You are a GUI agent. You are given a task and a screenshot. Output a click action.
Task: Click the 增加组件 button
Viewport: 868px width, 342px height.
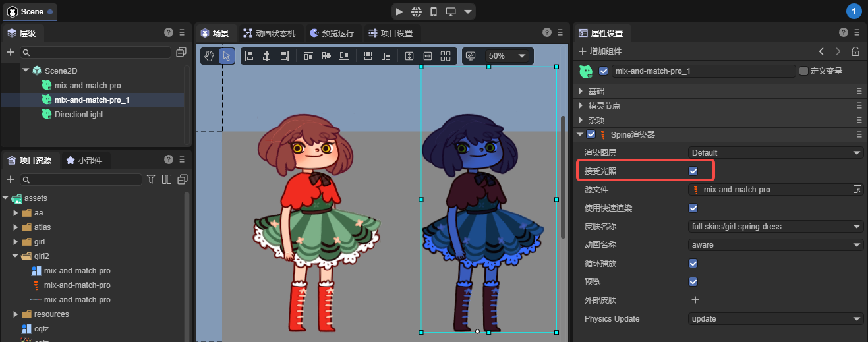(x=600, y=51)
